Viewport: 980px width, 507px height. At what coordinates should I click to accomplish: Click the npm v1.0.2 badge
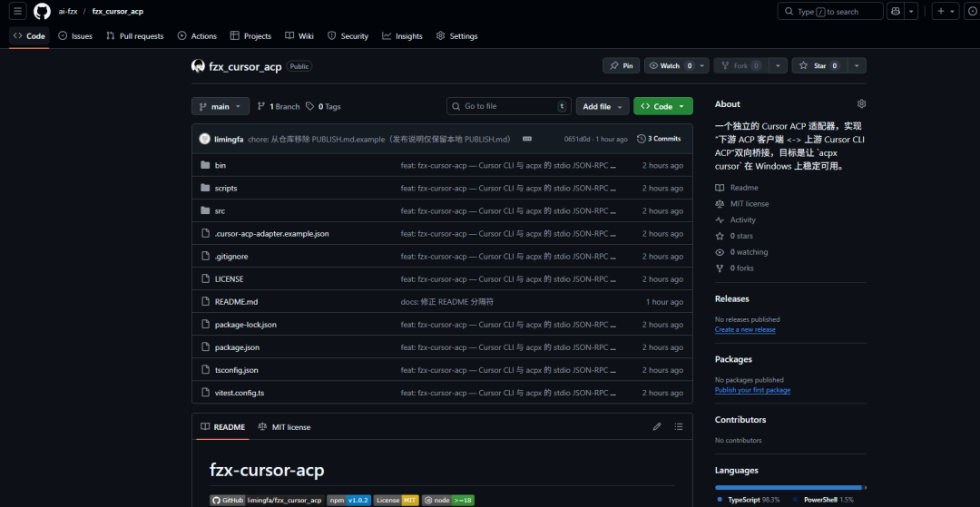coord(348,500)
